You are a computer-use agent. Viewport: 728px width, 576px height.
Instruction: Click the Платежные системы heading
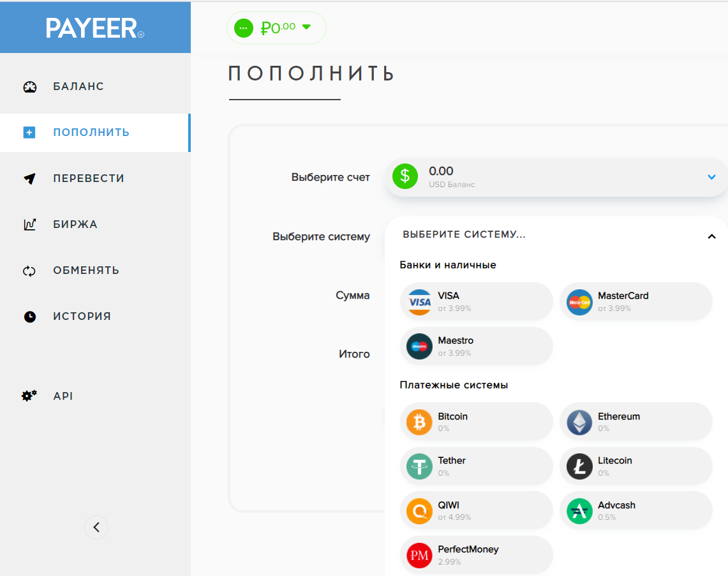point(454,385)
